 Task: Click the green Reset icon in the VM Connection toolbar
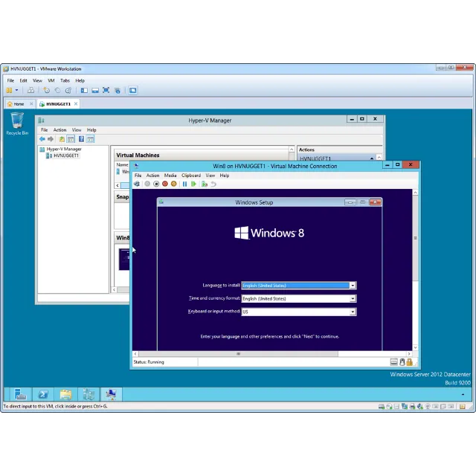(x=193, y=184)
